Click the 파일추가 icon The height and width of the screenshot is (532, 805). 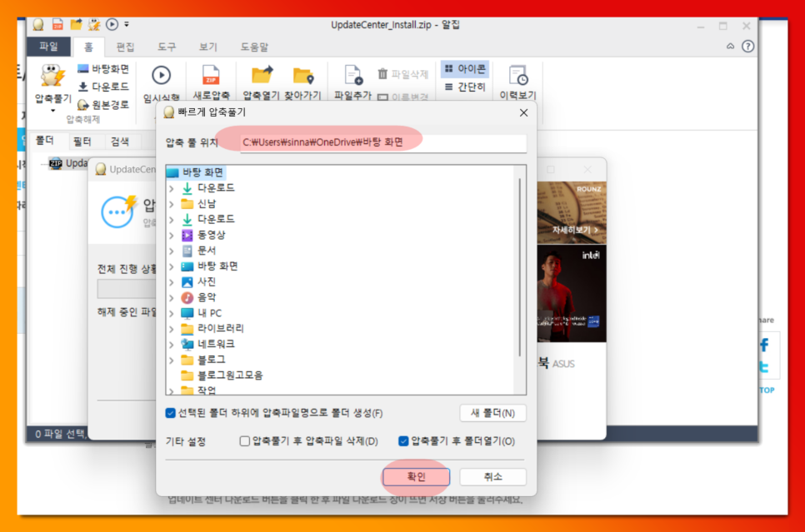353,76
